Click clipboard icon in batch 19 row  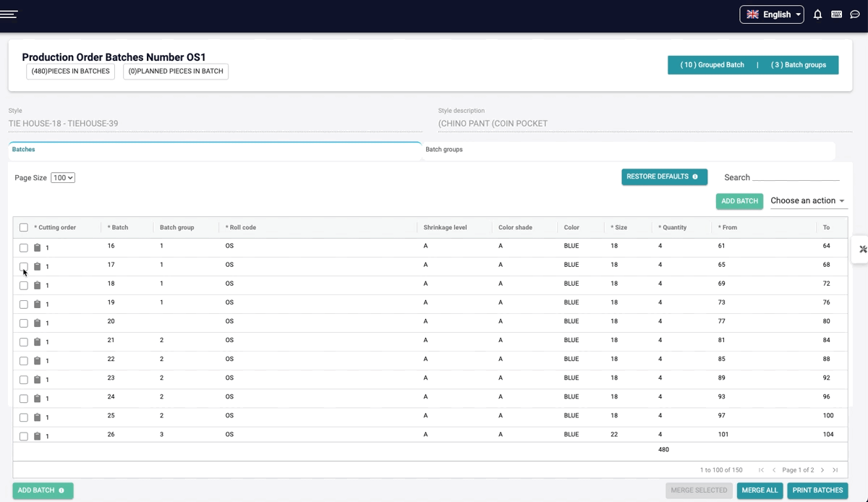click(x=38, y=304)
